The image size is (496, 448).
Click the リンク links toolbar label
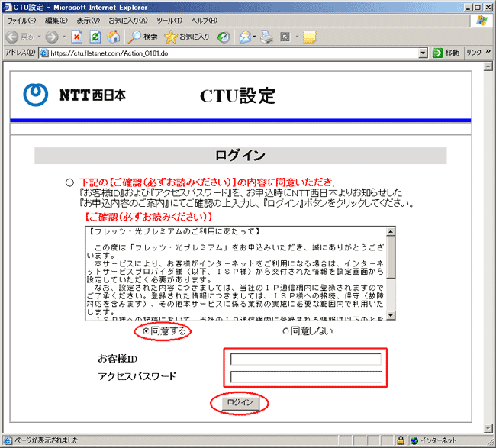click(473, 53)
